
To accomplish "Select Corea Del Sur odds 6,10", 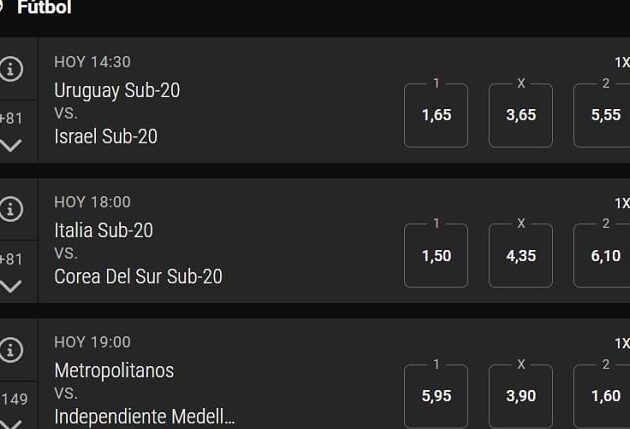I will click(602, 255).
